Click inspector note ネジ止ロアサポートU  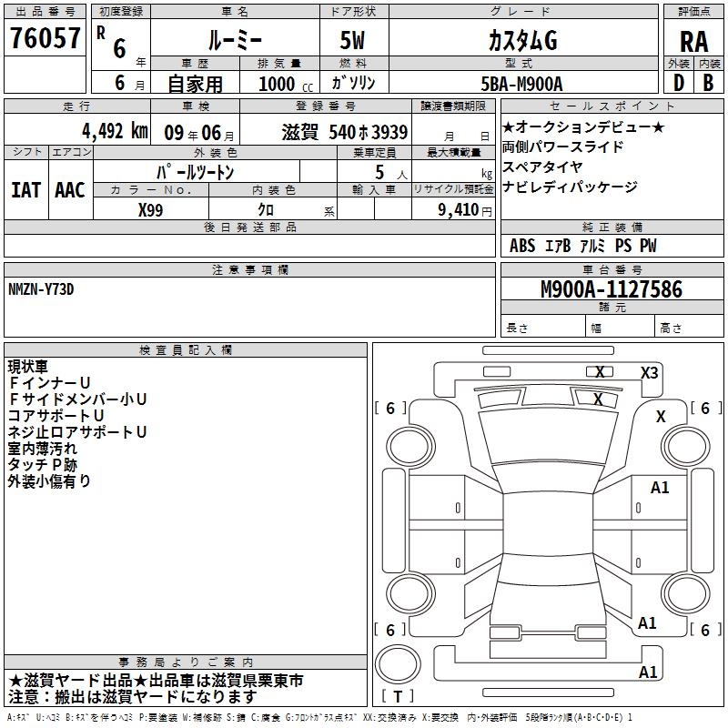coord(77,431)
